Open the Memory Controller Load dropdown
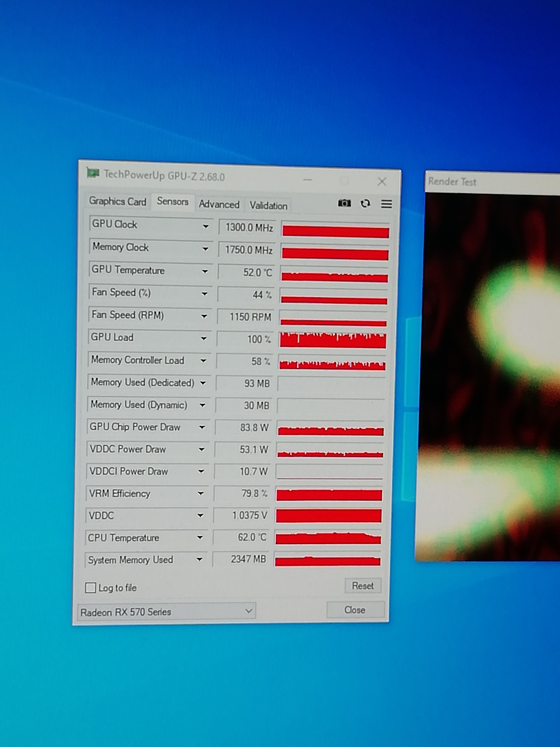The image size is (560, 747). (x=203, y=361)
